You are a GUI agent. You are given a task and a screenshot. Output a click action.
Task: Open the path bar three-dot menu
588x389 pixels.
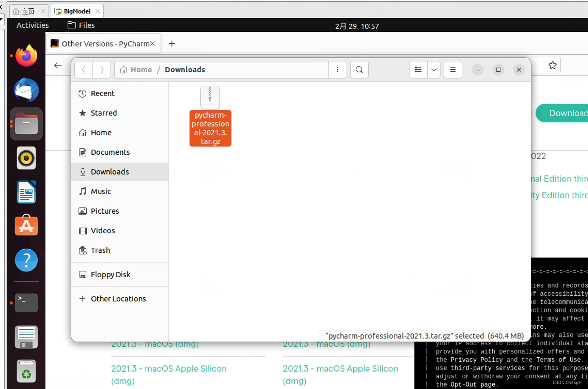pos(338,70)
